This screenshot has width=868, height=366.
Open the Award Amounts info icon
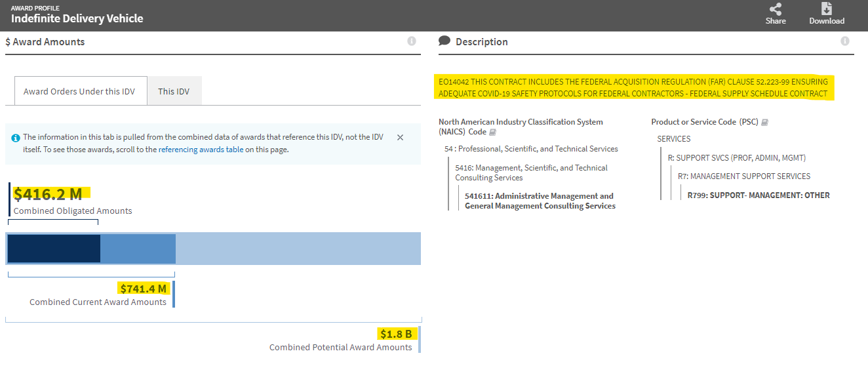click(x=412, y=41)
